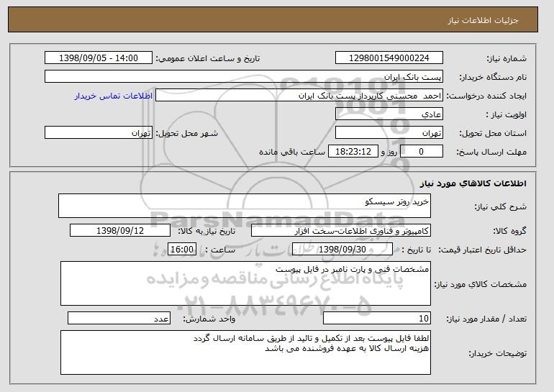Image resolution: width=554 pixels, height=392 pixels.
Task: Click the quantity field showing 10
Action: coord(377,318)
